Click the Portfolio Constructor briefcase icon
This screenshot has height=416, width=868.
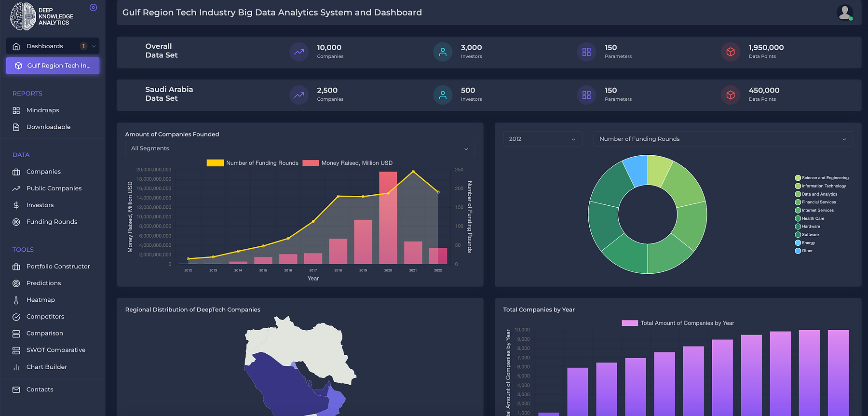(16, 267)
